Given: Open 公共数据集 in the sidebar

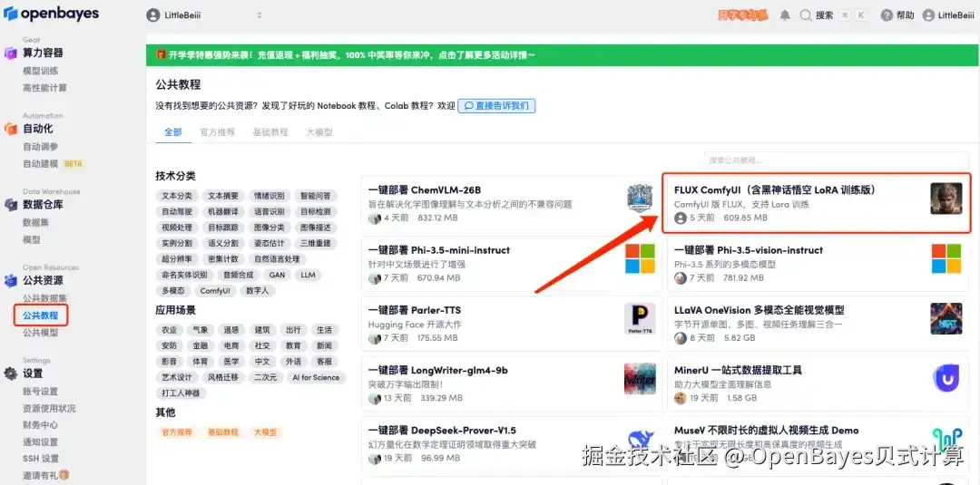Looking at the screenshot, I should pos(45,298).
